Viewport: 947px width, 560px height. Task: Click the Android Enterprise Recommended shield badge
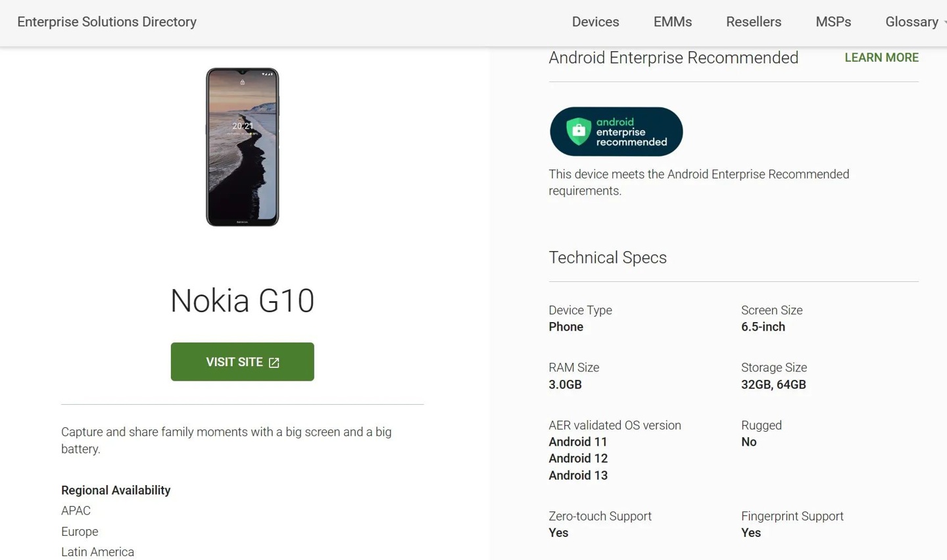click(616, 131)
